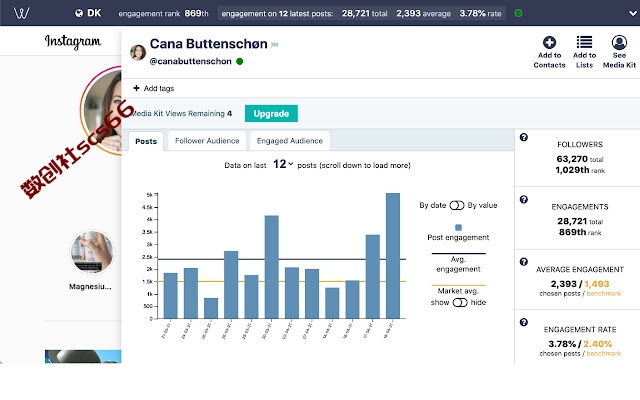Screen dimensions: 640x400
Task: Click Magnesiu... story highlight thumbnail
Action: click(92, 252)
